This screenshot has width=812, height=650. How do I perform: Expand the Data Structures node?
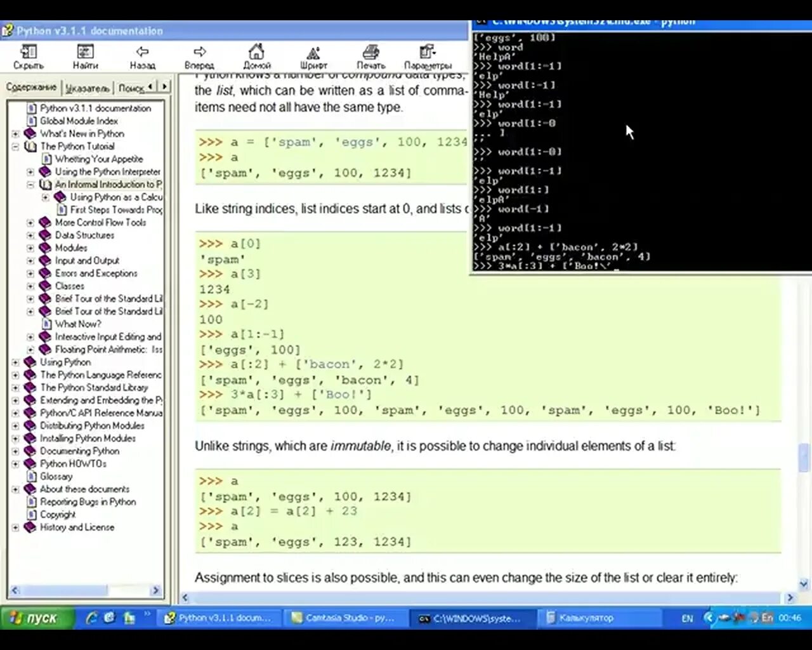tap(30, 235)
